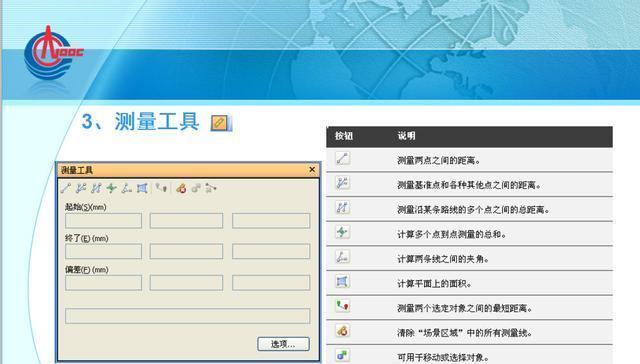Click last toolbar icon after Transform Objects
The width and height of the screenshot is (640, 364).
point(211,188)
